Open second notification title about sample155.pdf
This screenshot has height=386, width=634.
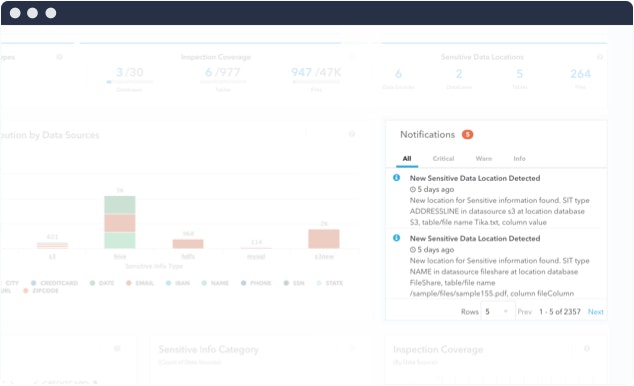click(x=475, y=238)
